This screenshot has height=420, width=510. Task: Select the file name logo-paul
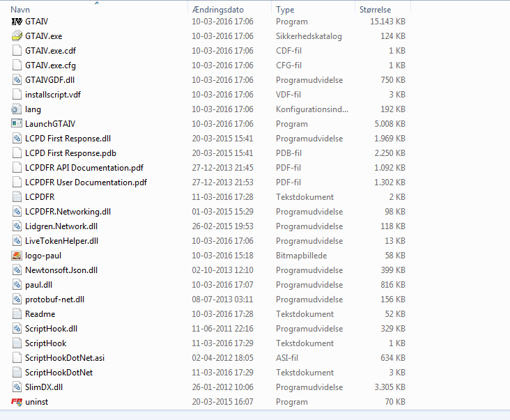click(43, 256)
